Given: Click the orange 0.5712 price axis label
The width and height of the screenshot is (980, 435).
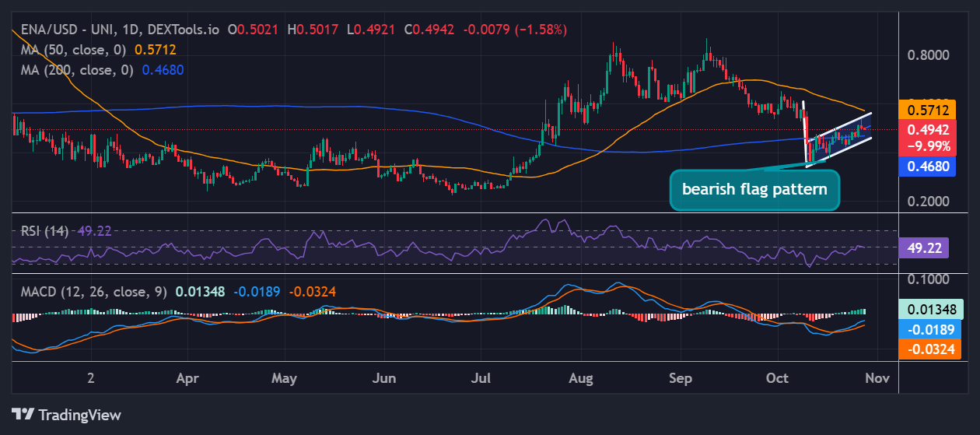Looking at the screenshot, I should pyautogui.click(x=928, y=111).
